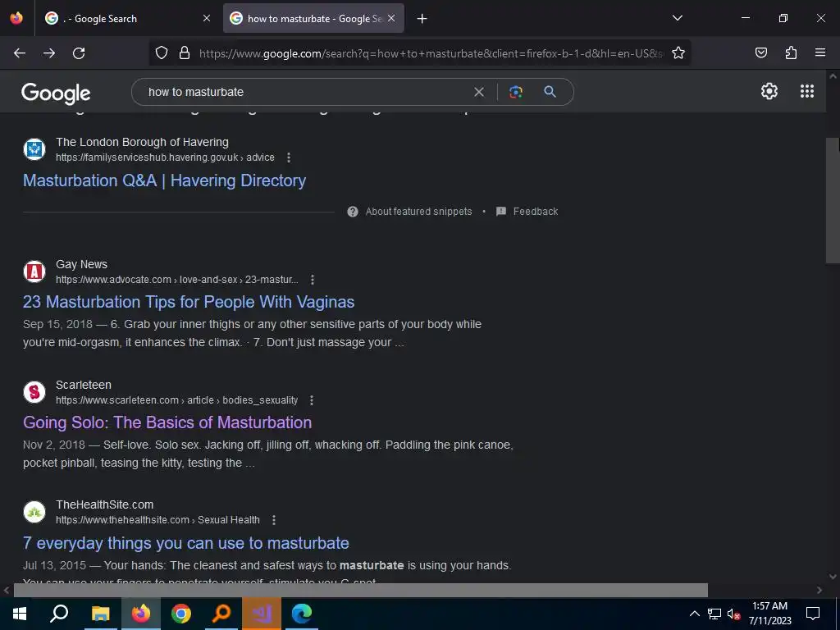Launch Google Chrome from the taskbar
This screenshot has width=840, height=630.
tap(181, 614)
